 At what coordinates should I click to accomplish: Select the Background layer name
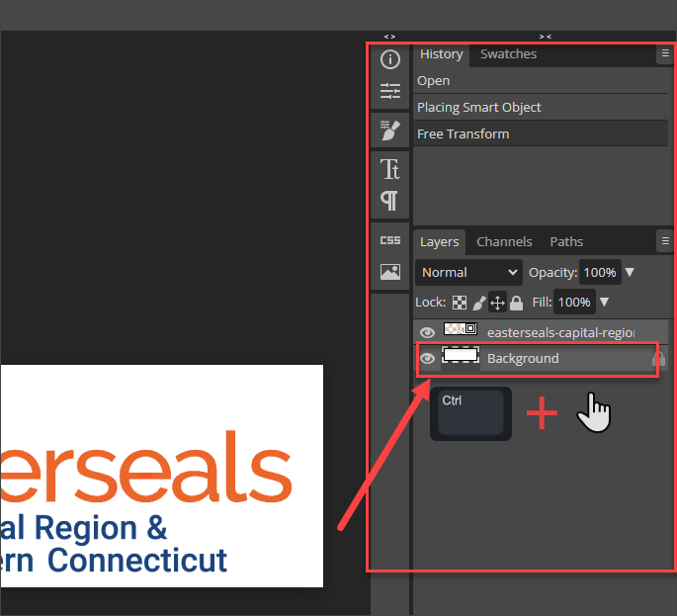(523, 359)
